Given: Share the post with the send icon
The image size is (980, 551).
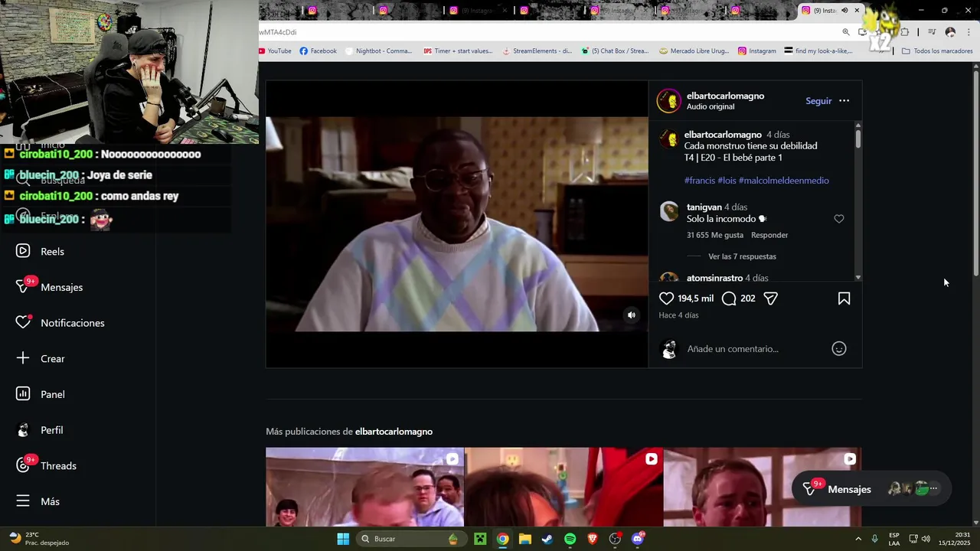Looking at the screenshot, I should click(x=771, y=298).
